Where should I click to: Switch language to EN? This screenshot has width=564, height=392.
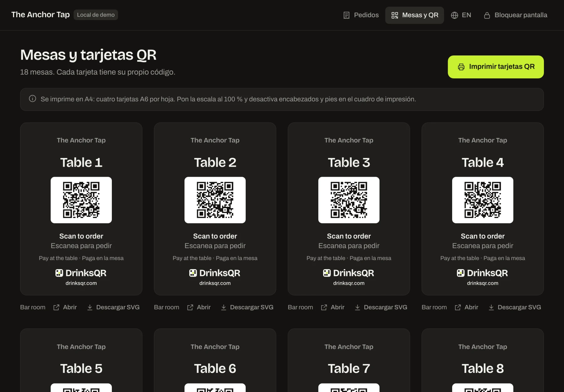[461, 15]
